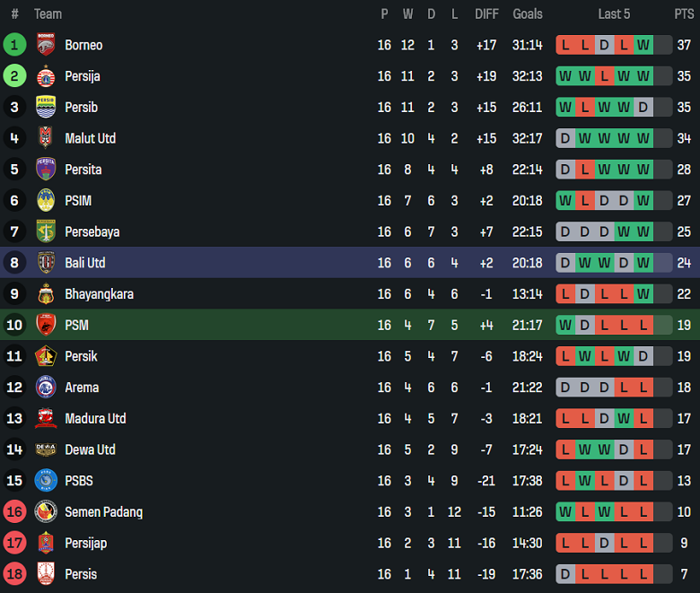Screen dimensions: 700x593
Task: Click the Persib club badge
Action: [x=46, y=108]
